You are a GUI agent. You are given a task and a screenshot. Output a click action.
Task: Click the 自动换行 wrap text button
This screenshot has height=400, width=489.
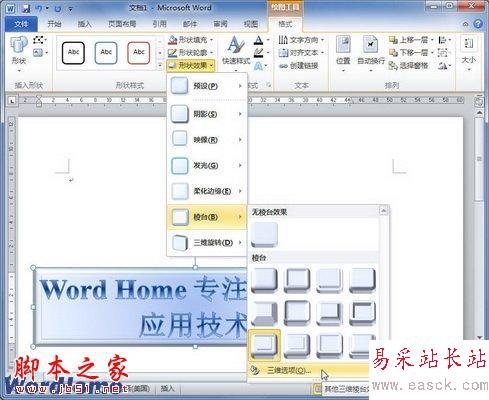click(371, 53)
